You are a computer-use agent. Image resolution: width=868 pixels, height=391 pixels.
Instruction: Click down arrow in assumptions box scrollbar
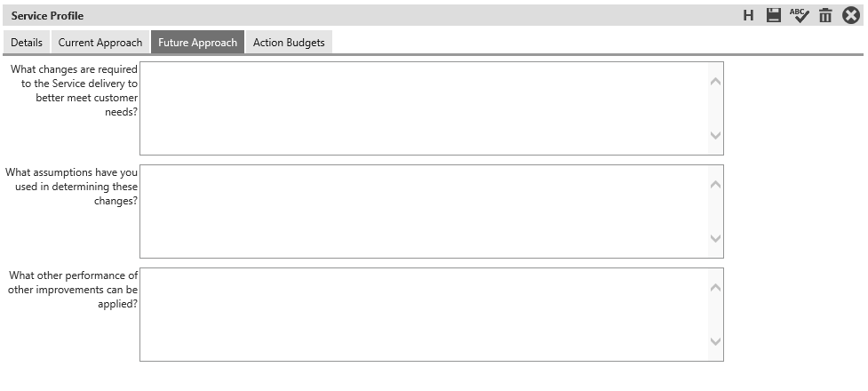coord(715,238)
